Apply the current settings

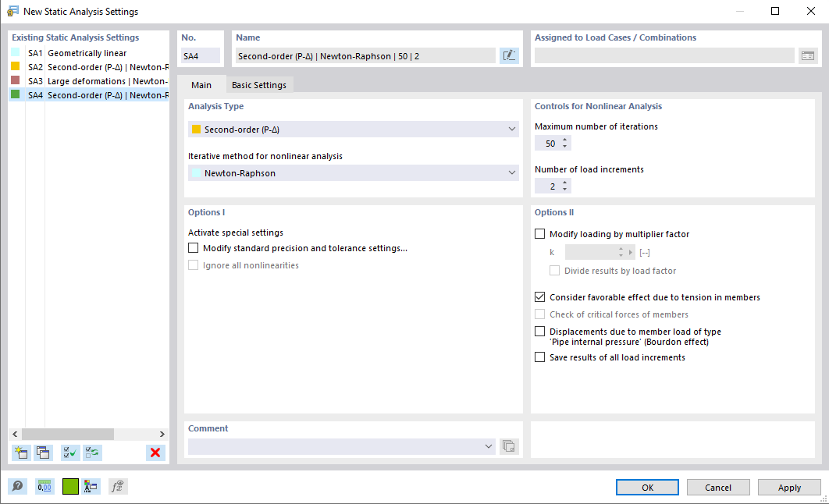click(789, 487)
